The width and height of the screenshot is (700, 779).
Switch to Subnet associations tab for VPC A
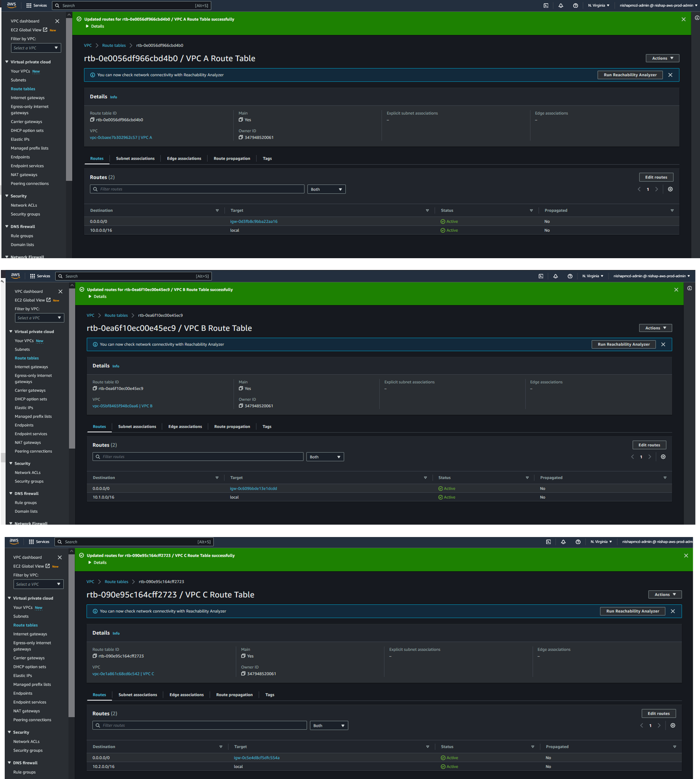tap(135, 158)
